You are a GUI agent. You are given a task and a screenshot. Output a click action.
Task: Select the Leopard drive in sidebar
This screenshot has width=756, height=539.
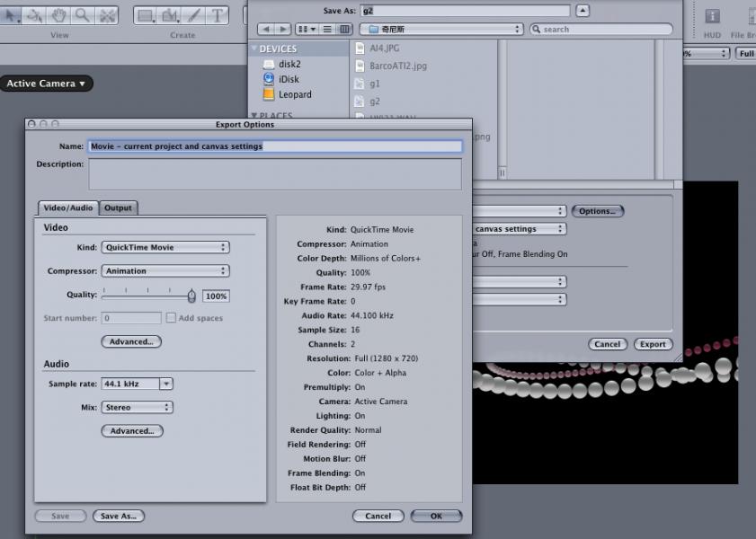coord(295,94)
